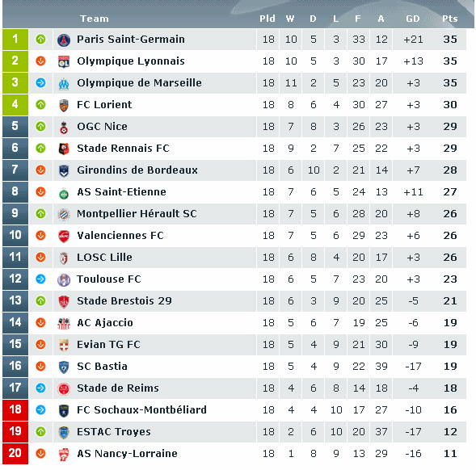The width and height of the screenshot is (476, 470).
Task: Click ESTAC Troyes points value 12
Action: coord(450,432)
